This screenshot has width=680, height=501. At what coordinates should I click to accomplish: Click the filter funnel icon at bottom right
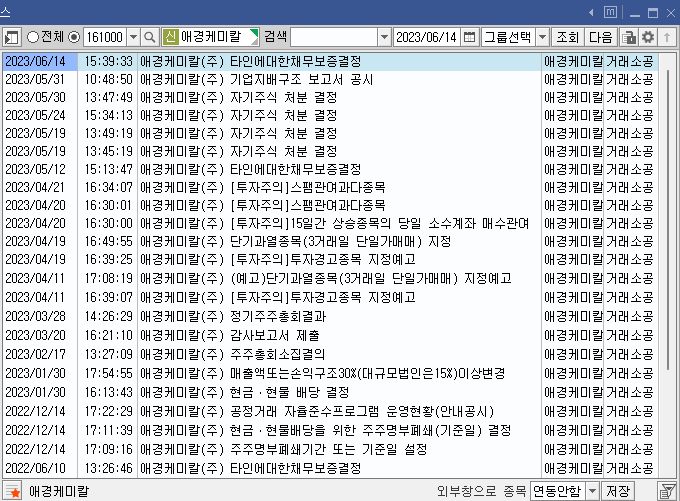pos(667,491)
